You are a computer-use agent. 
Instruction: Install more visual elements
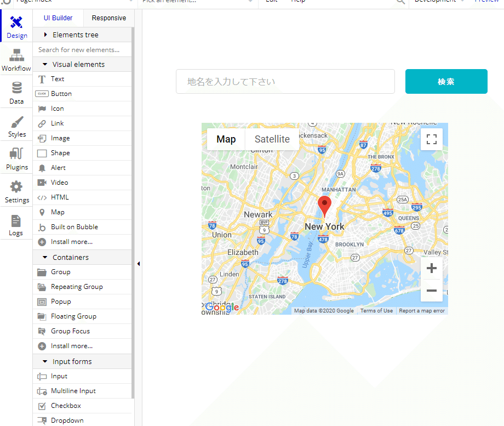(x=82, y=242)
